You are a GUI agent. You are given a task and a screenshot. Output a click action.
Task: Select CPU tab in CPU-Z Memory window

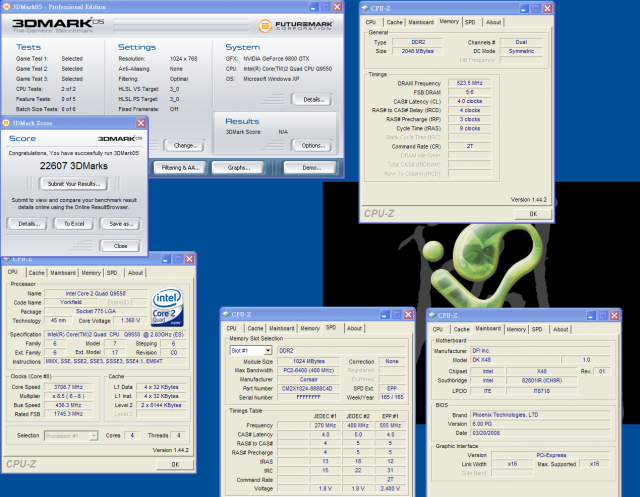371,22
